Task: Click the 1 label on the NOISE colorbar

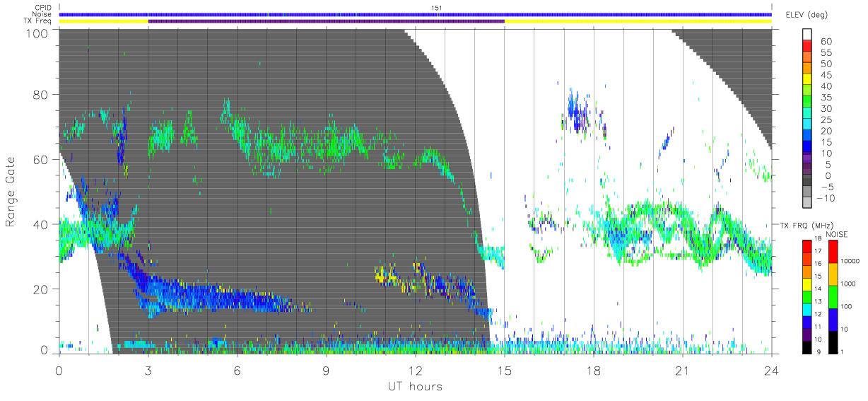Action: tap(841, 351)
